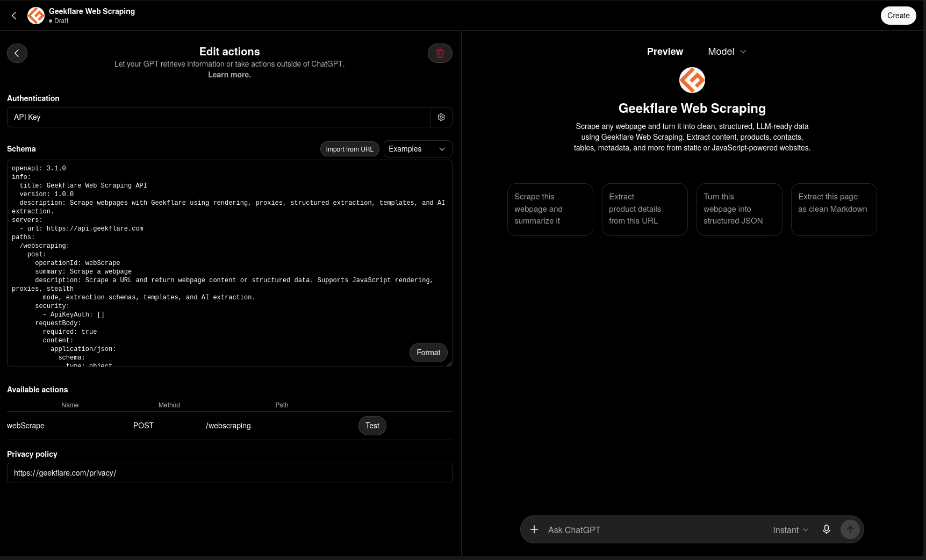The height and width of the screenshot is (560, 926).
Task: Click the Method column header
Action: [169, 405]
